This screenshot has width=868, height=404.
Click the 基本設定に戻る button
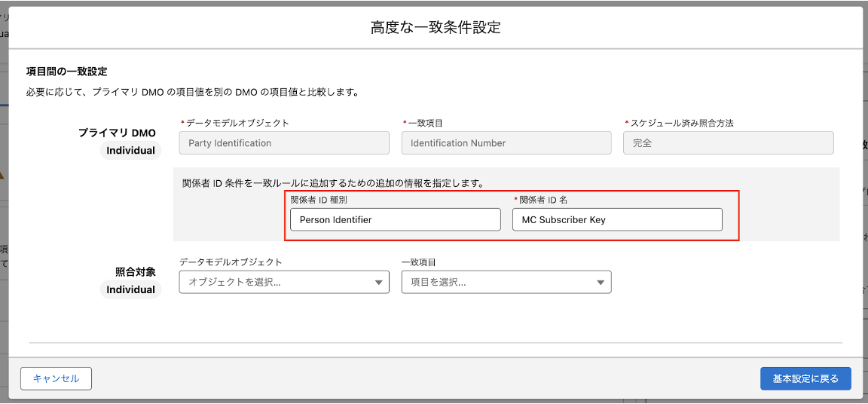[805, 378]
